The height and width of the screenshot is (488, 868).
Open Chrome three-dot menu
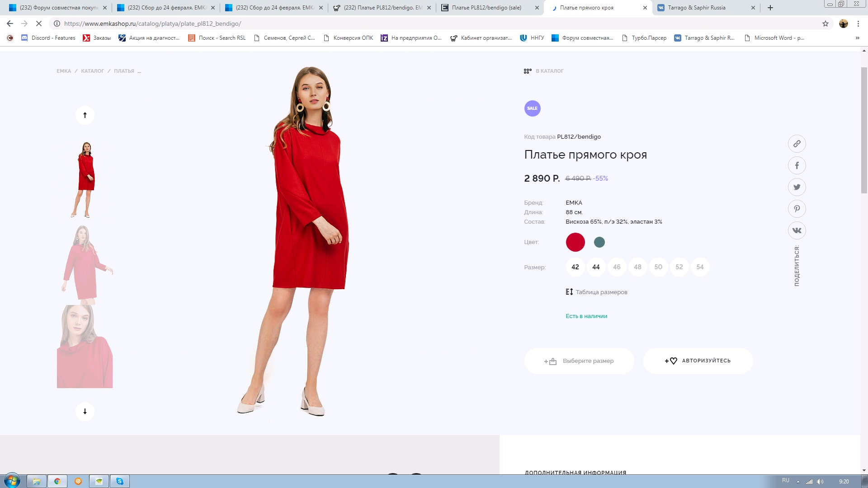point(858,23)
